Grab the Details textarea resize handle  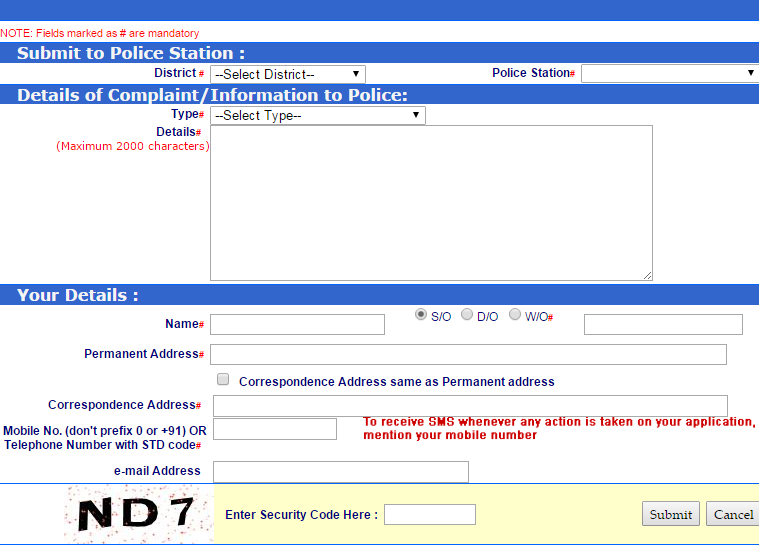click(647, 275)
